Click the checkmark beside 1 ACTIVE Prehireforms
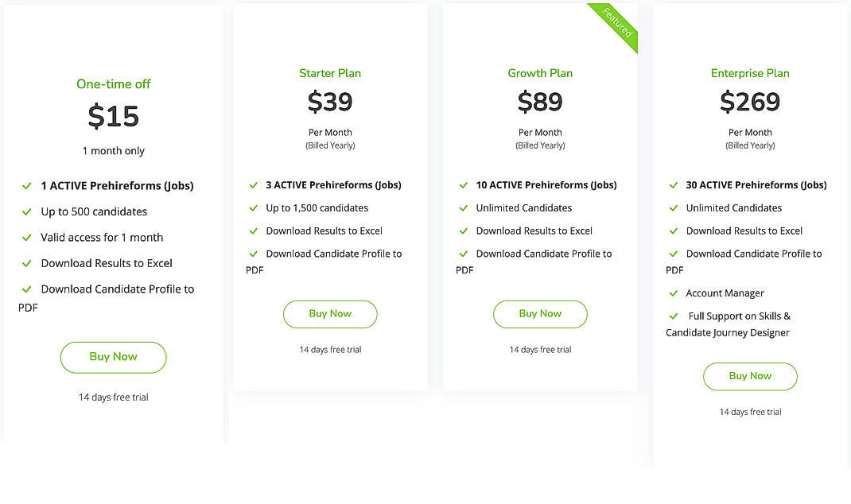 pyautogui.click(x=26, y=185)
